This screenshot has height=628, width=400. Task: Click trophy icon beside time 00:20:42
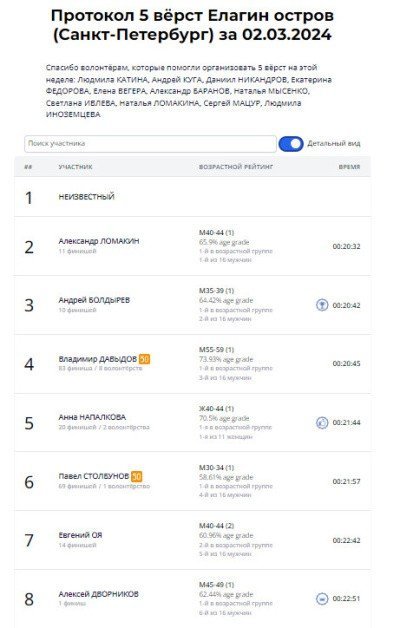click(x=322, y=305)
